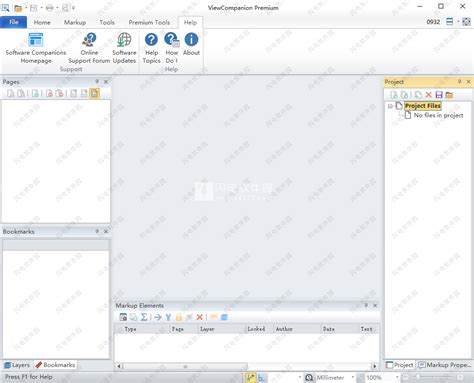
Task: Open Software Companions Homepage
Action: [x=36, y=48]
